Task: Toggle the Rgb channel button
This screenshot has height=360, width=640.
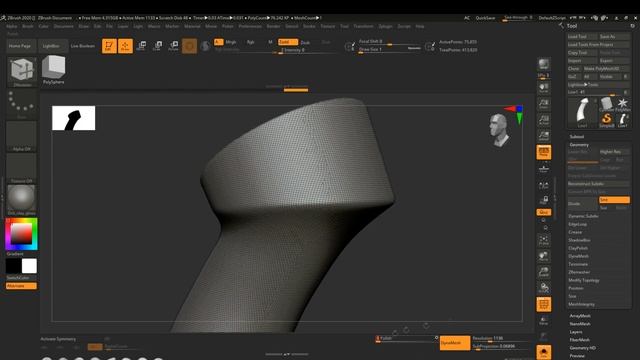Action: [251, 42]
